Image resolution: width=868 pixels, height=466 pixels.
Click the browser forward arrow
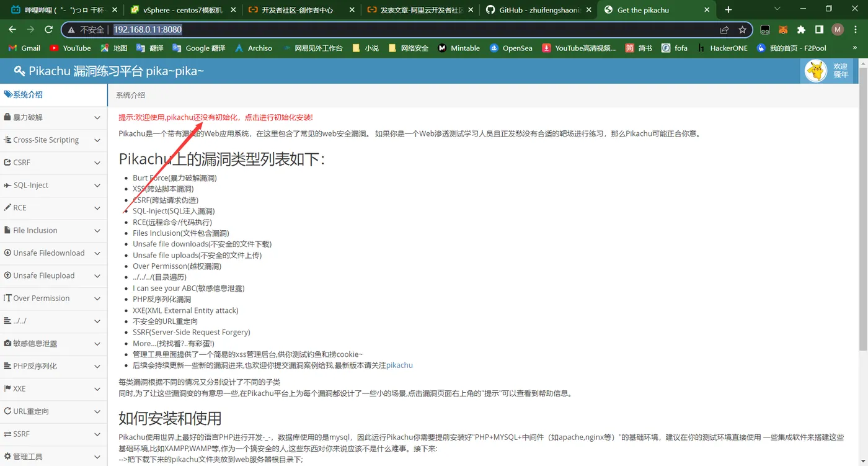(x=30, y=29)
